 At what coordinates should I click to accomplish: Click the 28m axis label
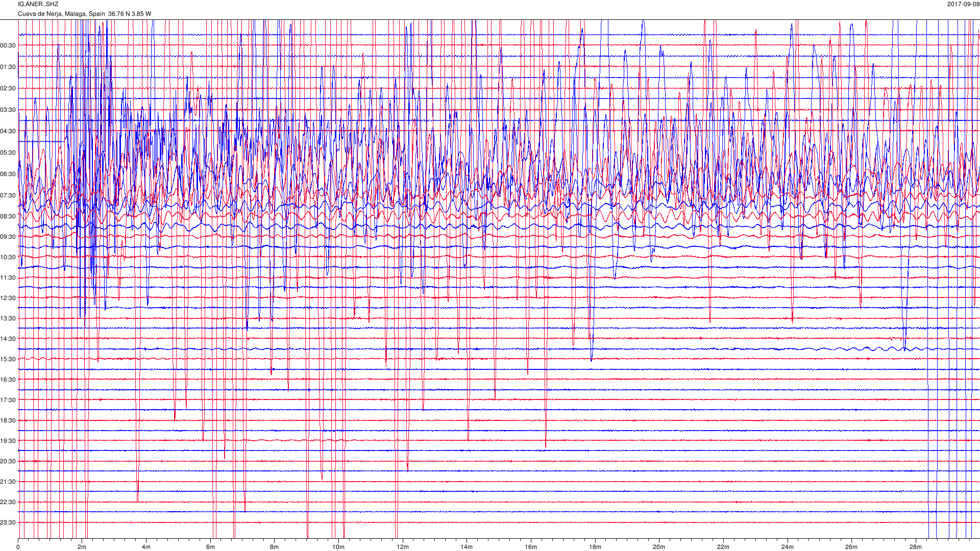916,547
